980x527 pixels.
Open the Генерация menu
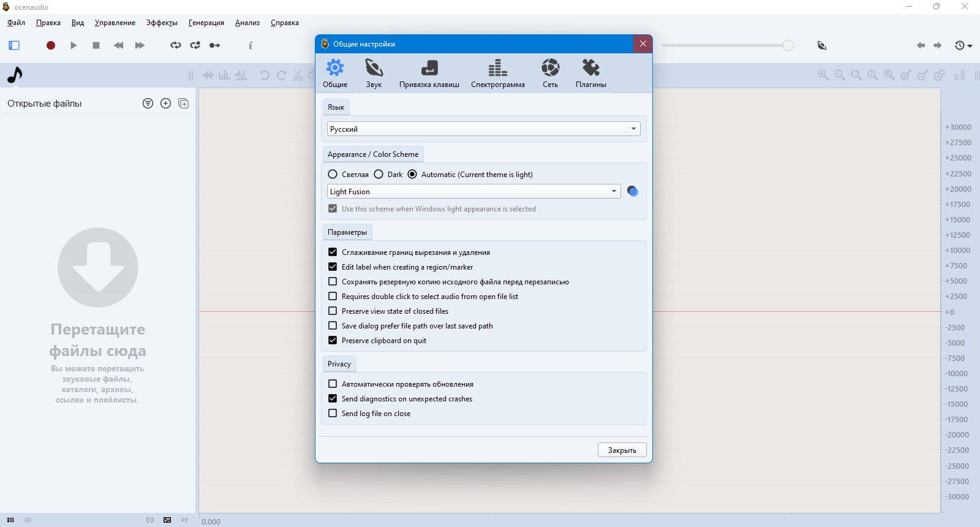point(206,23)
